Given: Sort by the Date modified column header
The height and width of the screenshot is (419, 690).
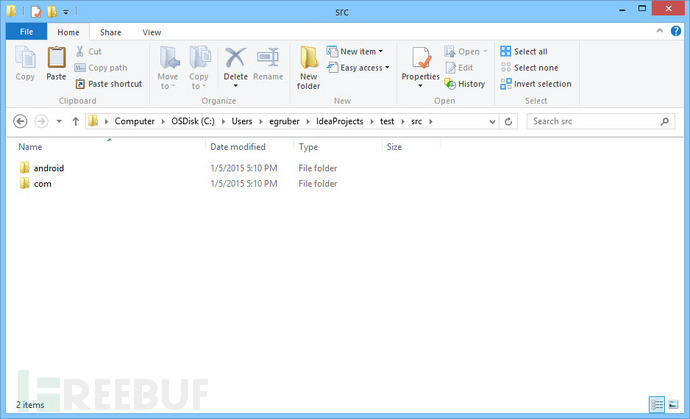Looking at the screenshot, I should 250,147.
